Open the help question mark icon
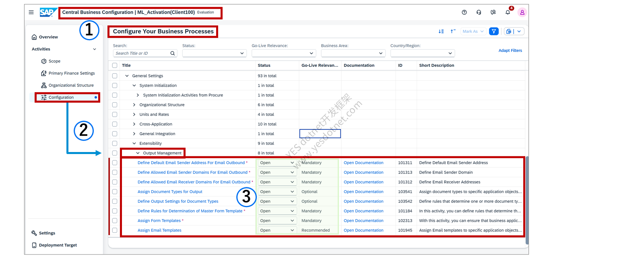Screen dimensions: 644x259 (x=464, y=12)
